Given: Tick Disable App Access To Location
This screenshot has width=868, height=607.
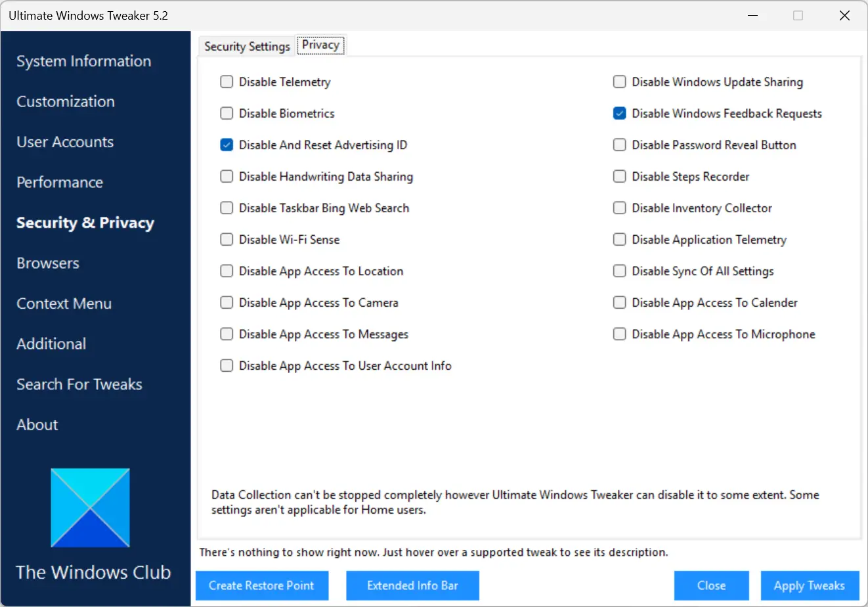Looking at the screenshot, I should click(x=227, y=271).
